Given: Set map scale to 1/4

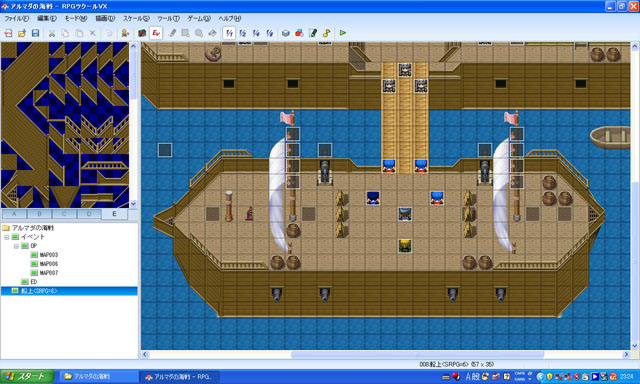Looking at the screenshot, I should coord(256,33).
